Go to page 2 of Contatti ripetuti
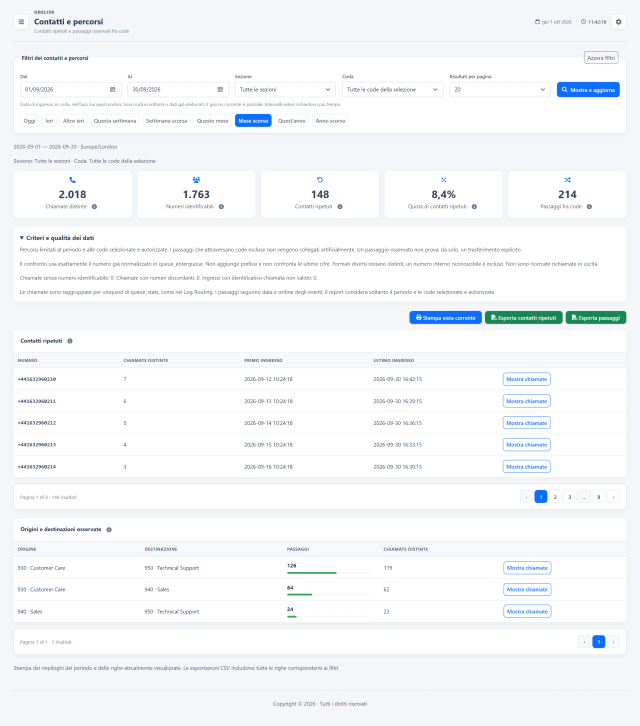This screenshot has width=640, height=726. (555, 497)
